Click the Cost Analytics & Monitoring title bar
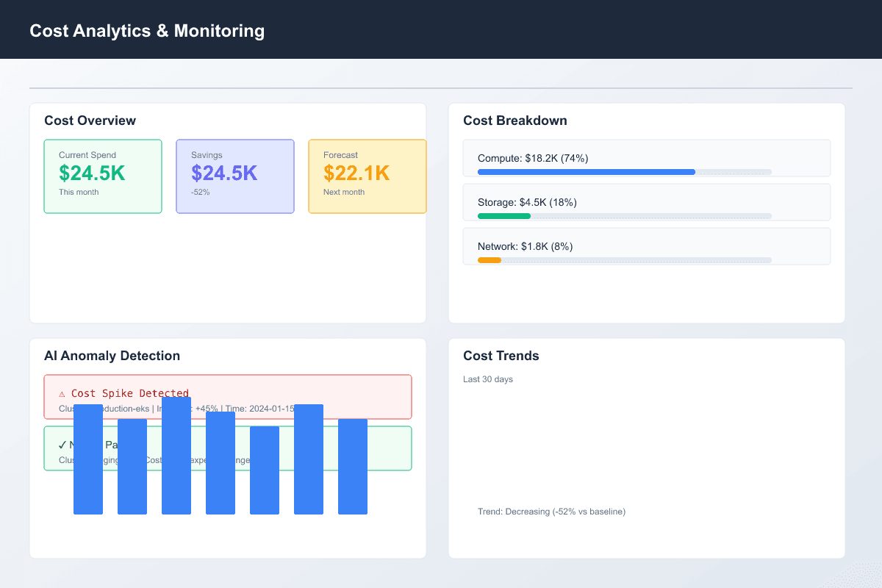The height and width of the screenshot is (588, 882). click(x=147, y=30)
